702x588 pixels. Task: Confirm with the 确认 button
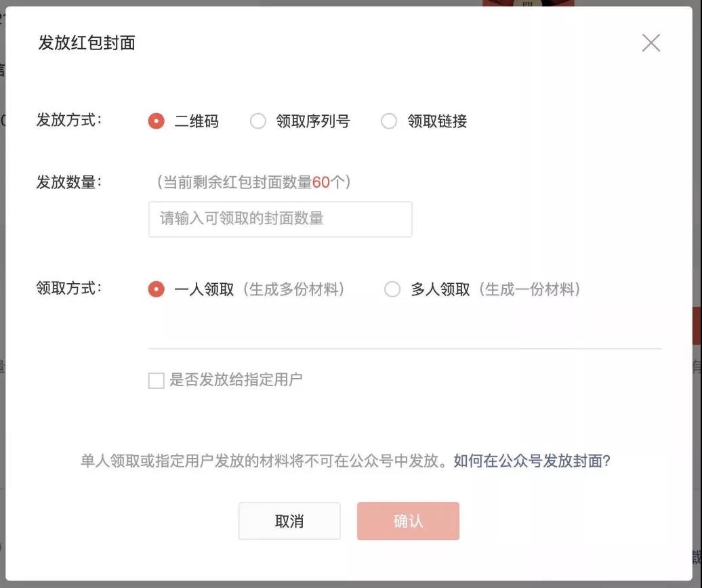(408, 521)
